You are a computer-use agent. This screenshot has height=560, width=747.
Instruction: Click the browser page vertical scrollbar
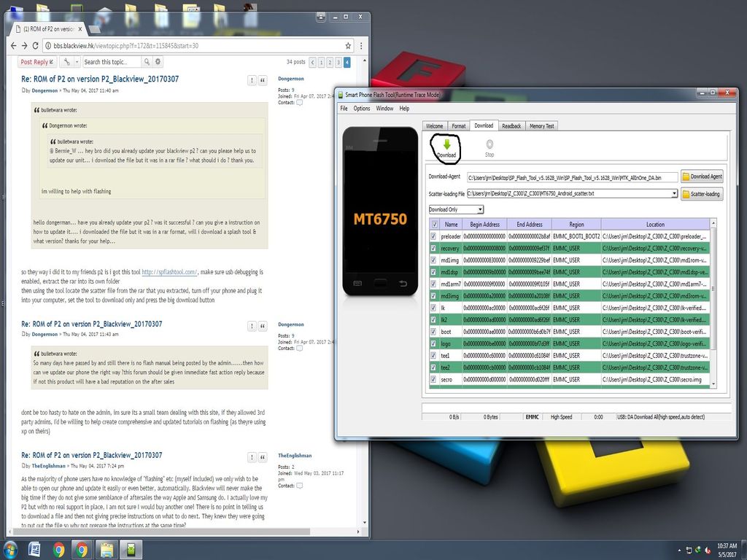[365, 291]
